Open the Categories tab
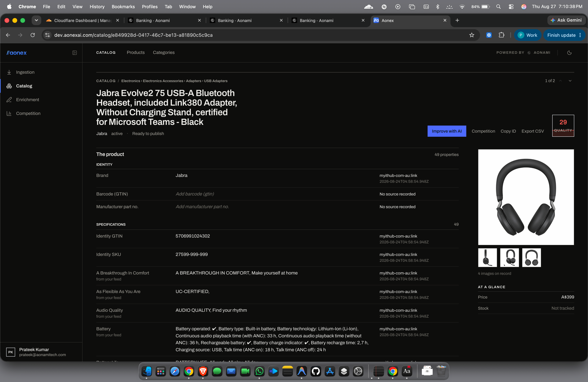588x382 pixels. pyautogui.click(x=164, y=52)
